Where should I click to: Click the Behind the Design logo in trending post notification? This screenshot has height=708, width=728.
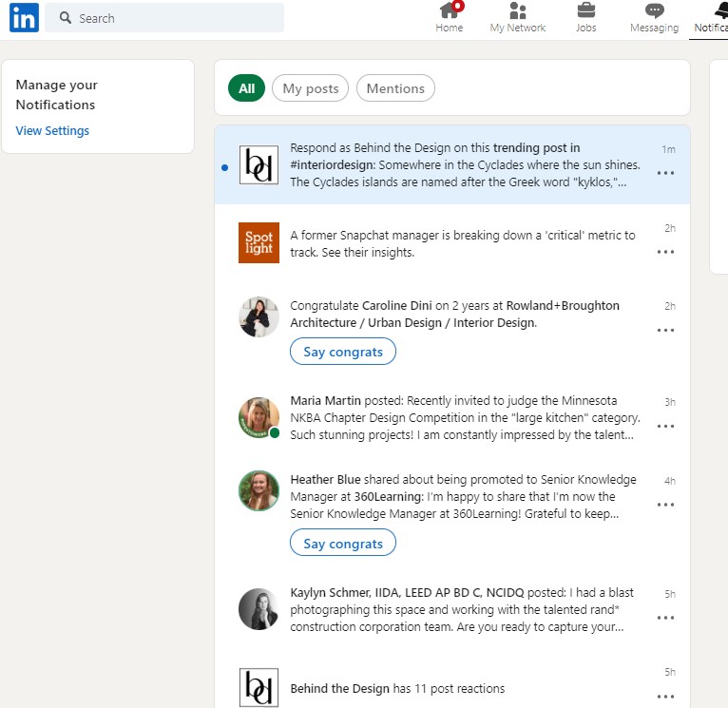259,165
